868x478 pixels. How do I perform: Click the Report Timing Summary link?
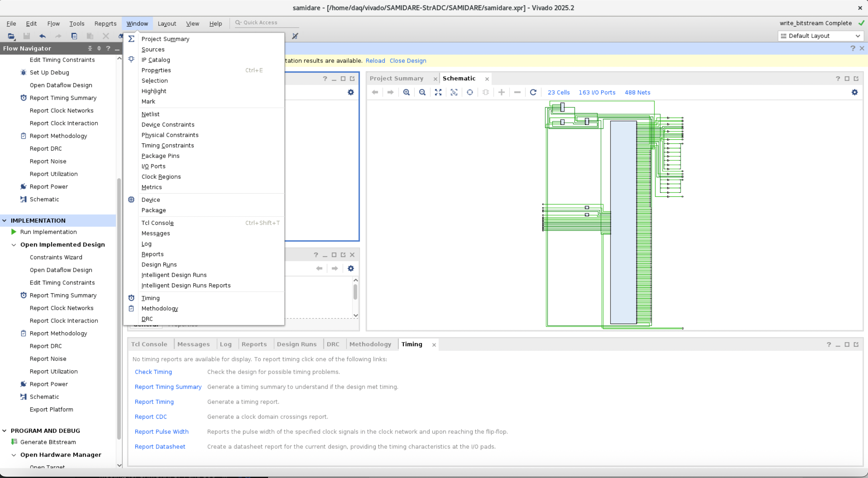click(168, 387)
